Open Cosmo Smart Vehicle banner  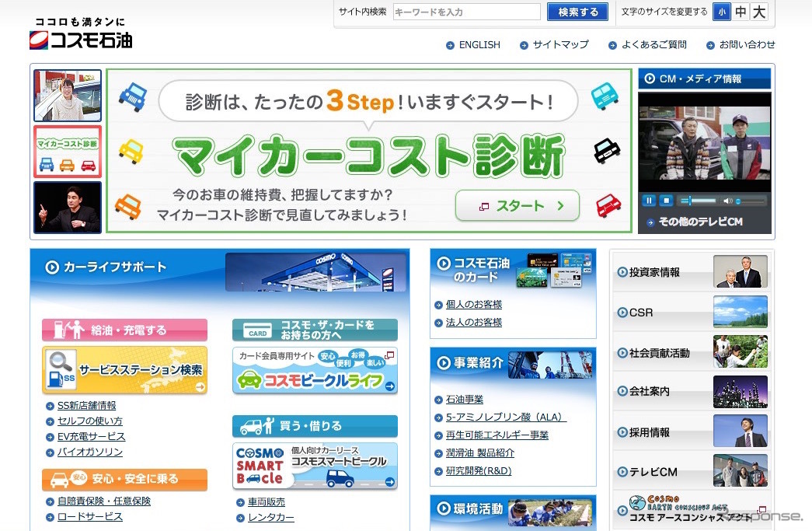coord(315,466)
